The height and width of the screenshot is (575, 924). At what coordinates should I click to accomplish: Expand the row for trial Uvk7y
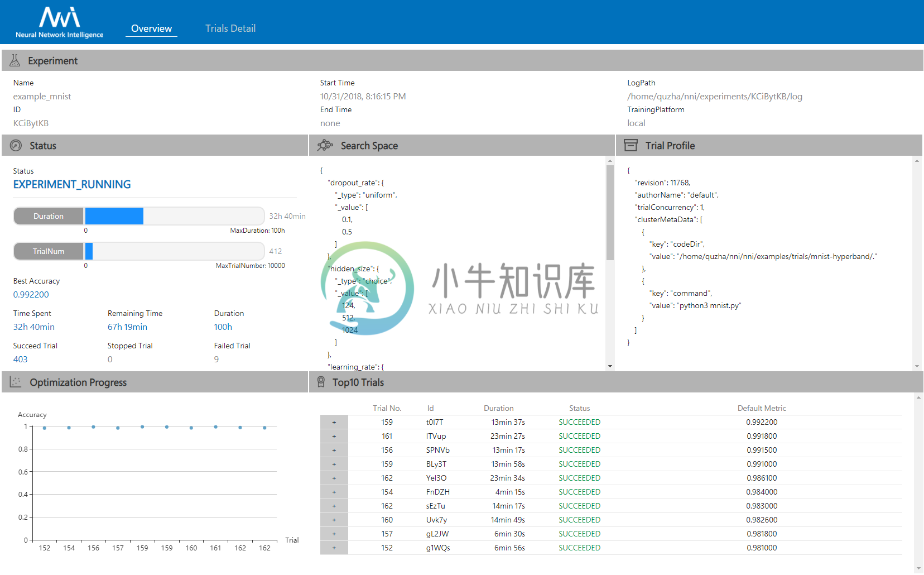click(x=334, y=520)
